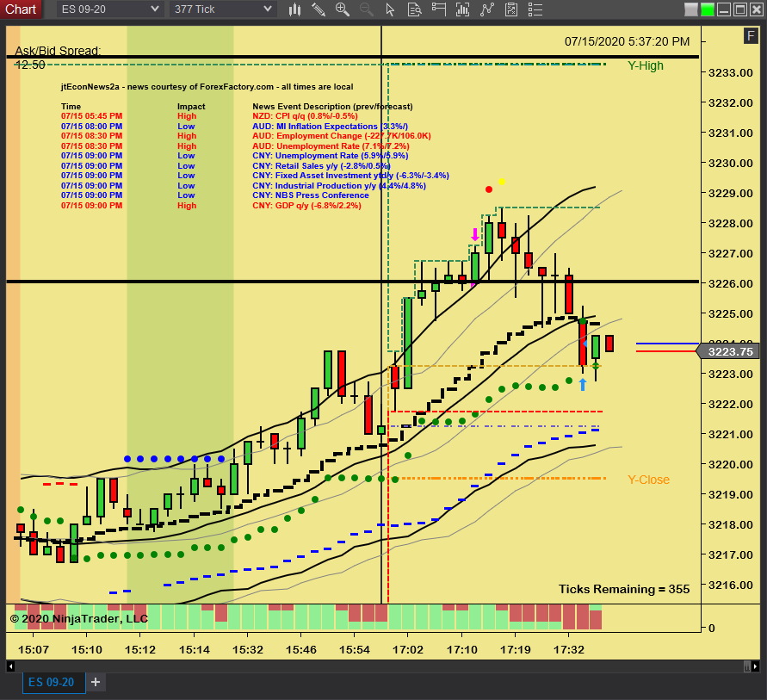The image size is (767, 700).
Task: Click the 15:32 time axis label
Action: click(x=248, y=650)
